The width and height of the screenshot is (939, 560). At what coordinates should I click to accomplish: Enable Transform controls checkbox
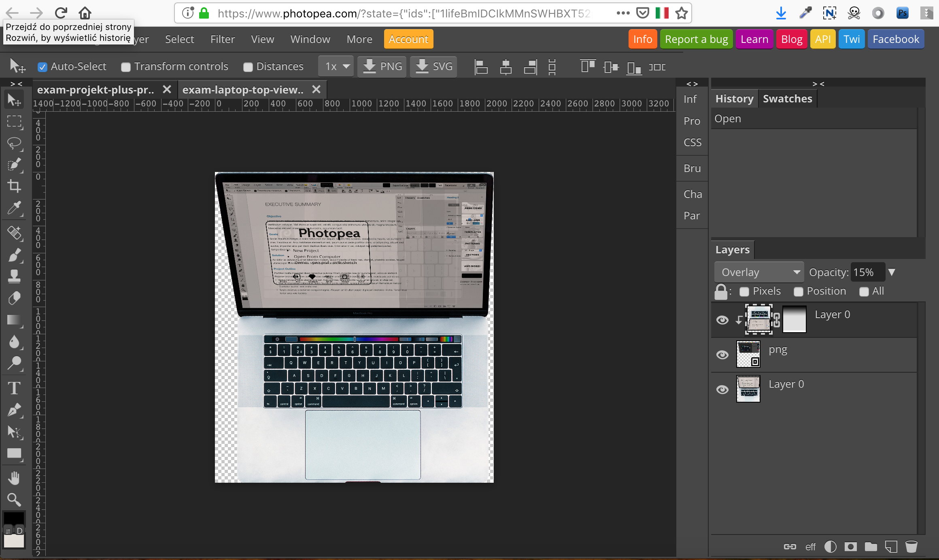126,67
